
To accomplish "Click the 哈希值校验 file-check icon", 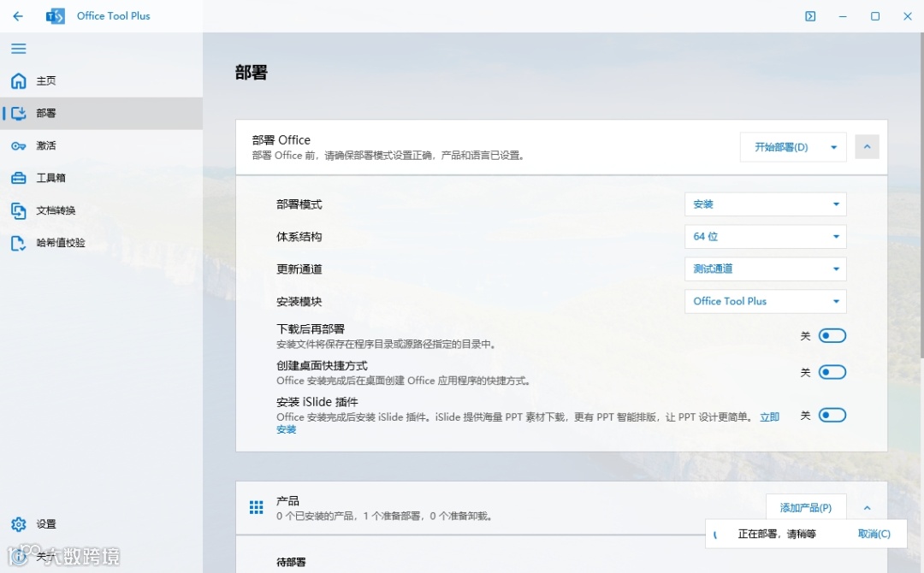I will click(x=18, y=243).
